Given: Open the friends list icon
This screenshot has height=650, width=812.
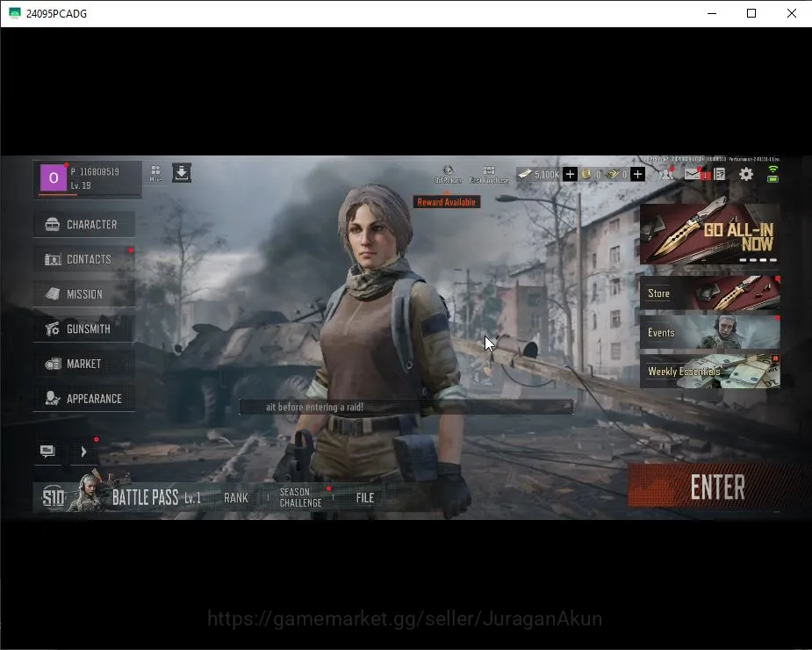Looking at the screenshot, I should pyautogui.click(x=666, y=174).
